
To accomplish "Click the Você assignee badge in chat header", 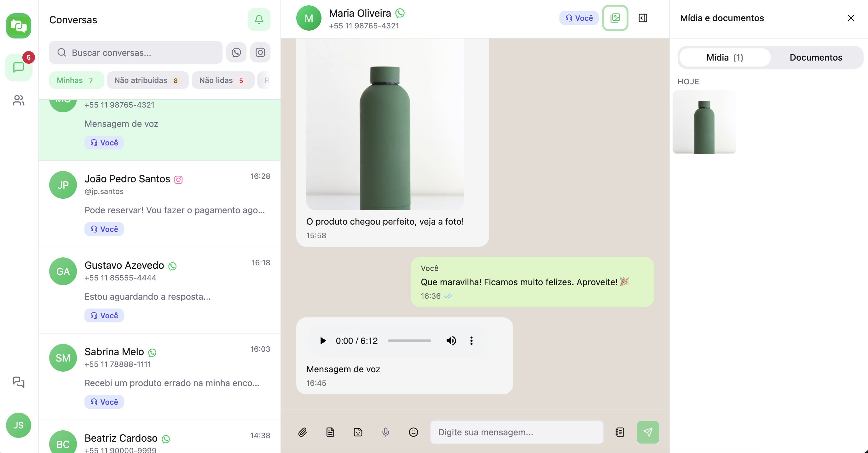I will click(x=579, y=18).
